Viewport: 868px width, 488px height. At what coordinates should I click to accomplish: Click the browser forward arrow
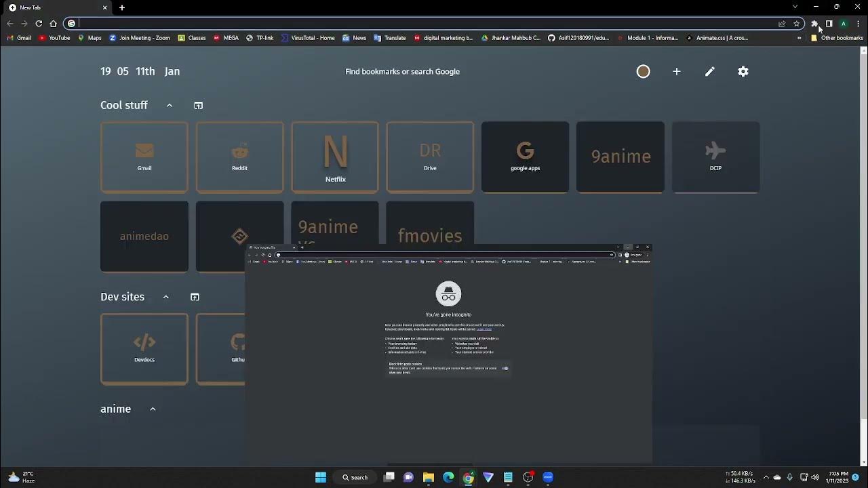tap(24, 24)
